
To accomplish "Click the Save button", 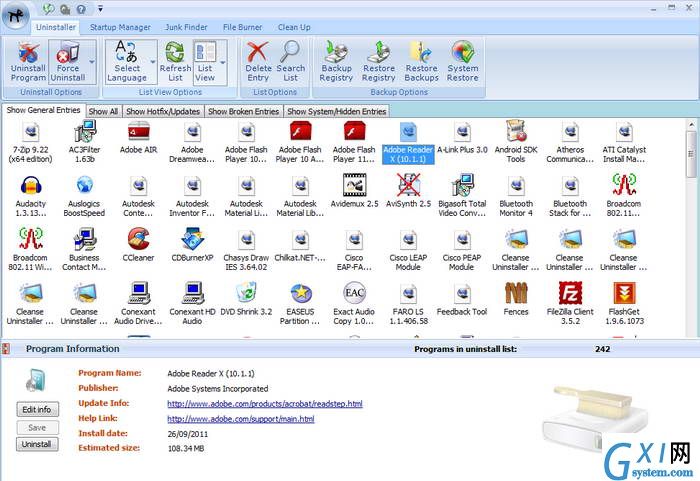I will tap(38, 427).
